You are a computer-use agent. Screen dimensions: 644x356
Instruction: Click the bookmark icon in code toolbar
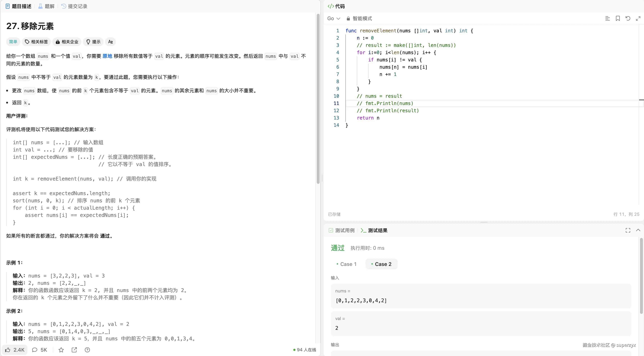click(x=617, y=19)
